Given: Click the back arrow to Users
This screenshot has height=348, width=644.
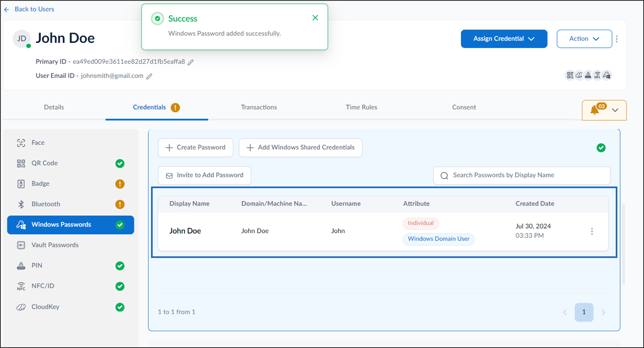Looking at the screenshot, I should [x=6, y=9].
